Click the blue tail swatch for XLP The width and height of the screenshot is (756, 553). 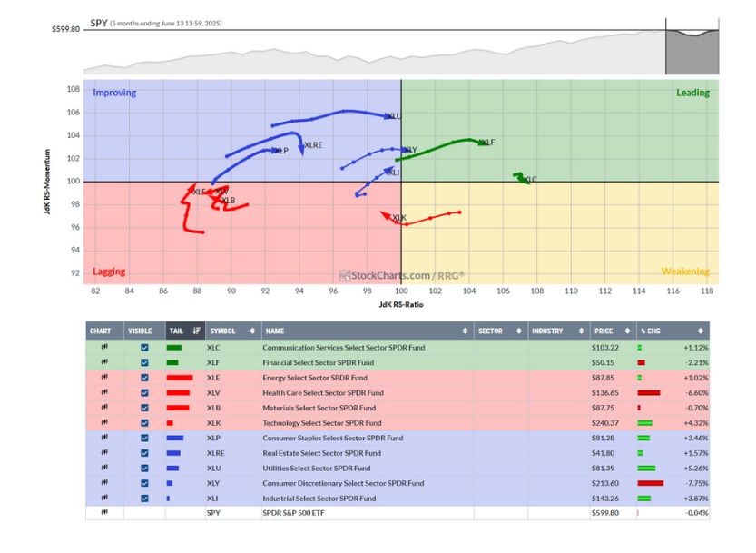pyautogui.click(x=175, y=439)
